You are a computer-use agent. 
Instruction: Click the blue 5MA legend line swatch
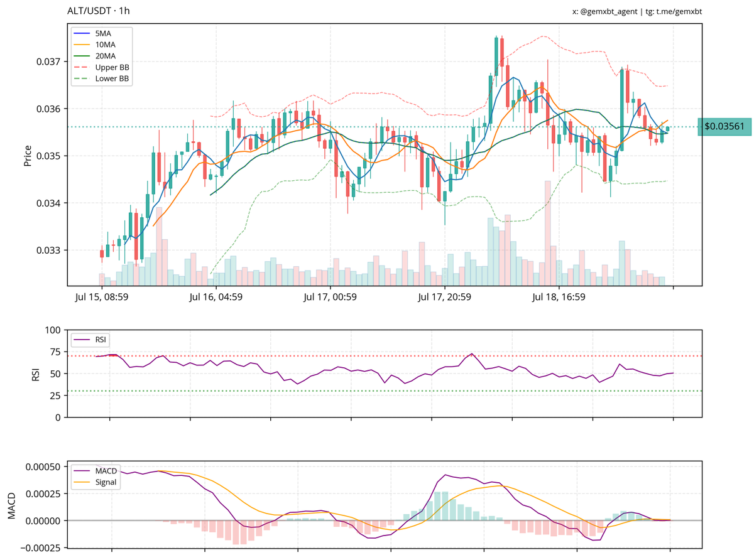(82, 34)
